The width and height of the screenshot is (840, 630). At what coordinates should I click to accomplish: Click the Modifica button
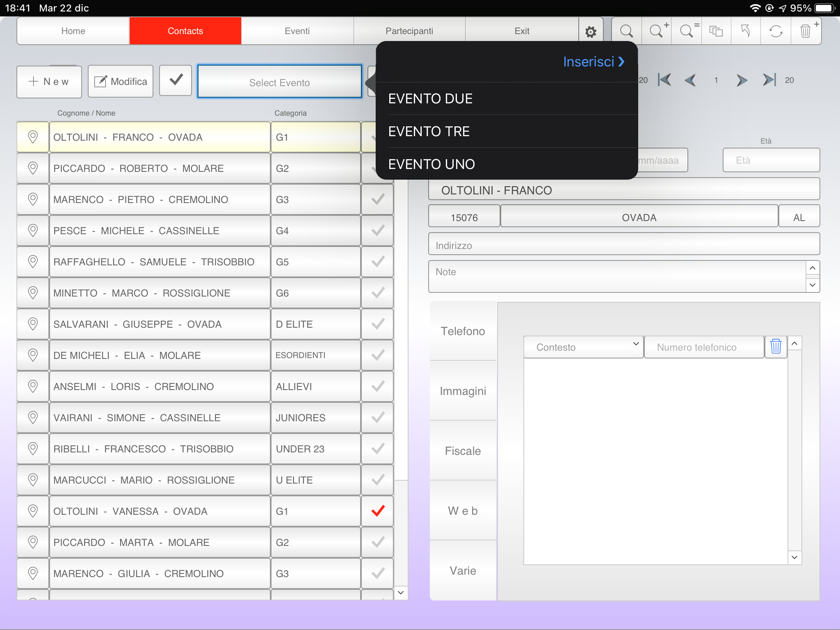pyautogui.click(x=121, y=82)
